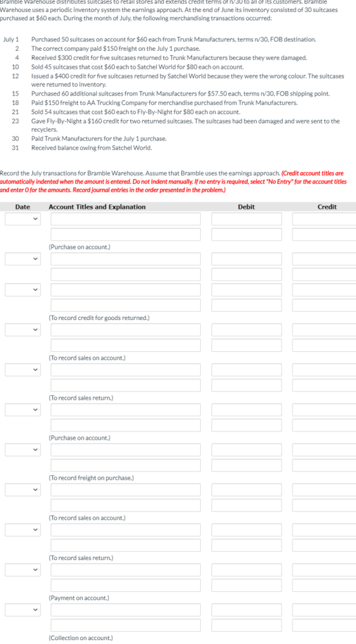Click second-line debit field of Collection on account entry

pos(247,626)
